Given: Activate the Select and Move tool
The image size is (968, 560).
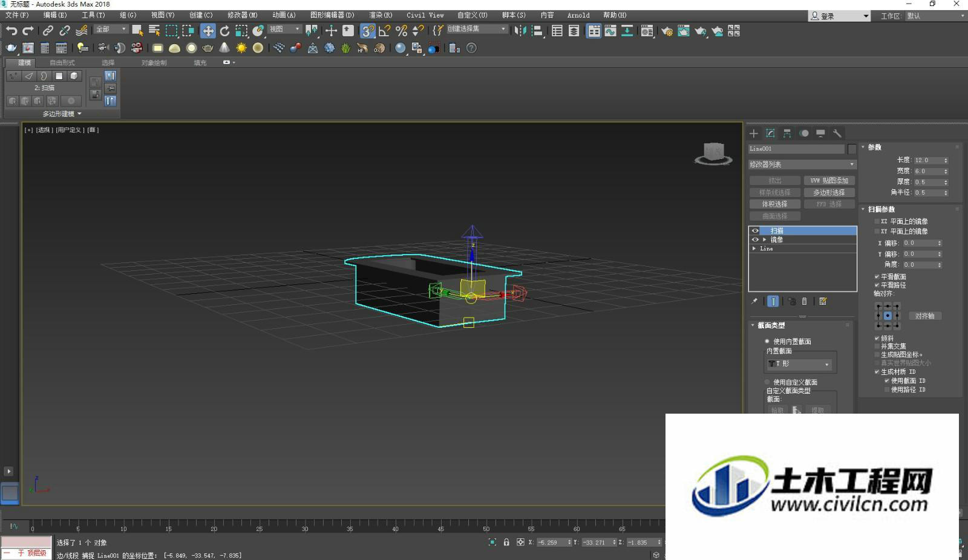Looking at the screenshot, I should coord(208,31).
